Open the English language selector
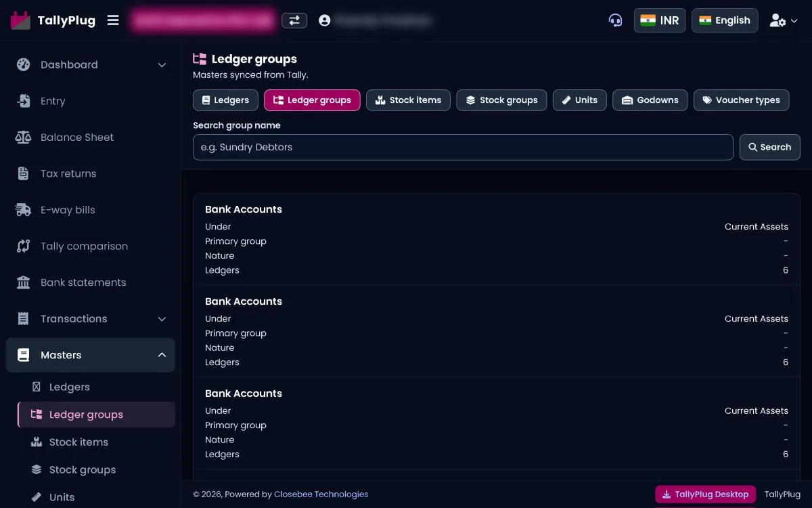Viewport: 812px width, 508px height. click(x=725, y=20)
